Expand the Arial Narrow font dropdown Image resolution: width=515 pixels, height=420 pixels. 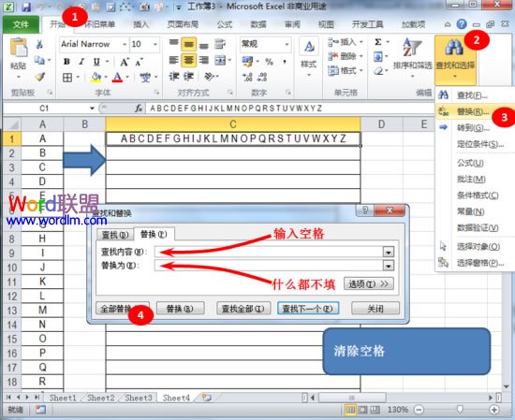pos(125,44)
